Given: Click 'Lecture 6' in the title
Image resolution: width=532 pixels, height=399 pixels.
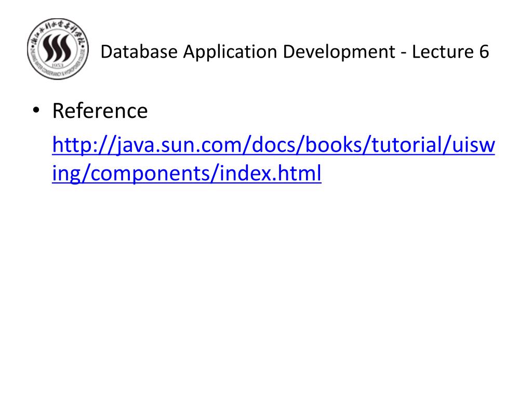Looking at the screenshot, I should 450,51.
